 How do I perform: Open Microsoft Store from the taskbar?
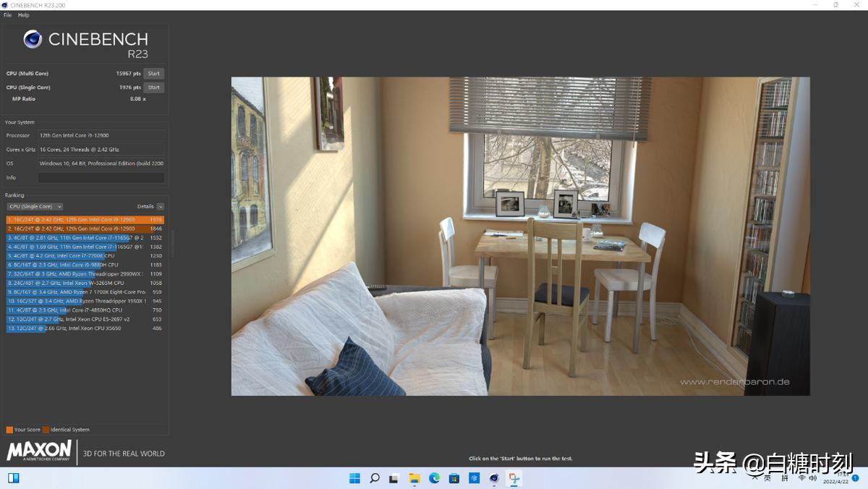click(x=454, y=478)
